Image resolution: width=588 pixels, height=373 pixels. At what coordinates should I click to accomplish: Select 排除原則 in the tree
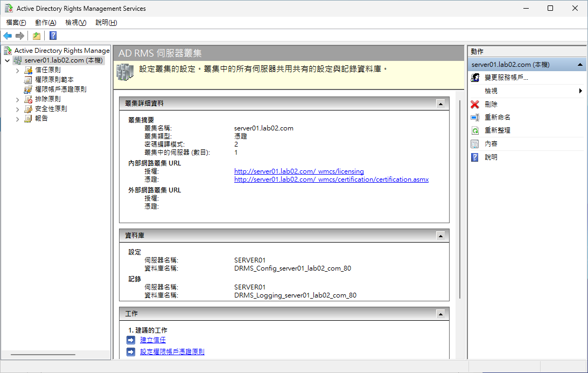click(47, 99)
